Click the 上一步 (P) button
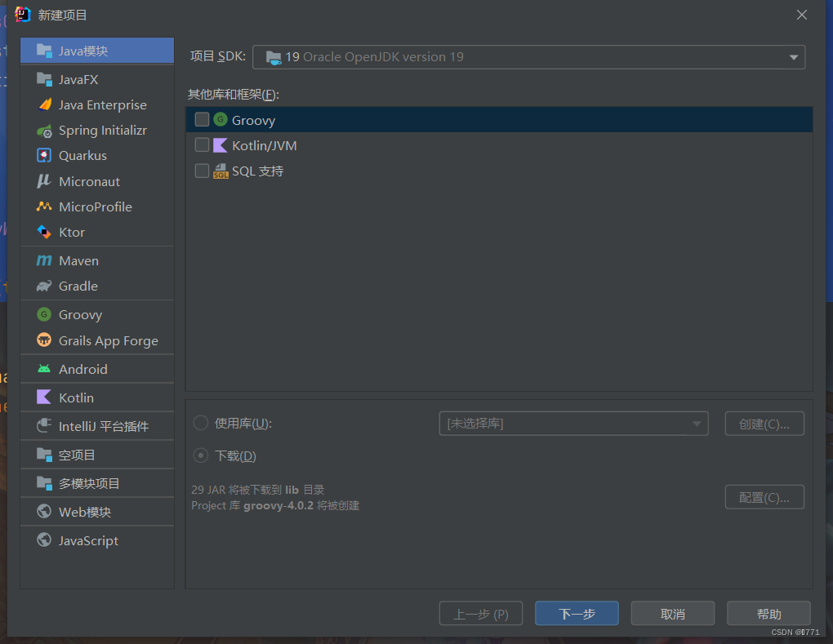The height and width of the screenshot is (644, 833). [481, 614]
